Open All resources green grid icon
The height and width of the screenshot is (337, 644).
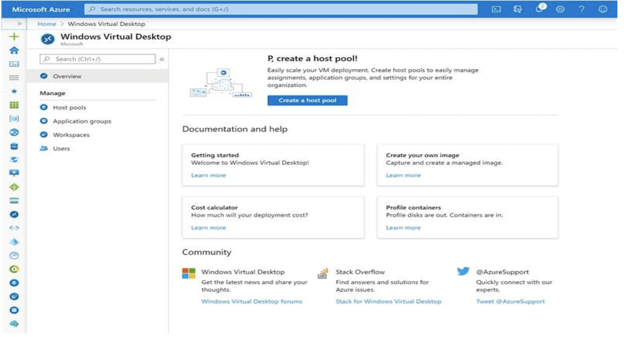14,105
